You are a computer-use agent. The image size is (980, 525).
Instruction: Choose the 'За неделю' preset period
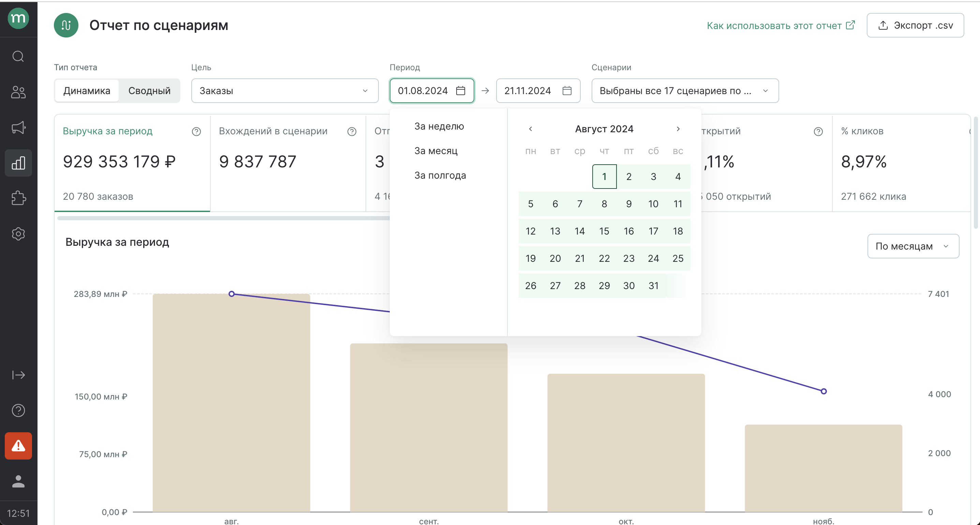(x=439, y=126)
